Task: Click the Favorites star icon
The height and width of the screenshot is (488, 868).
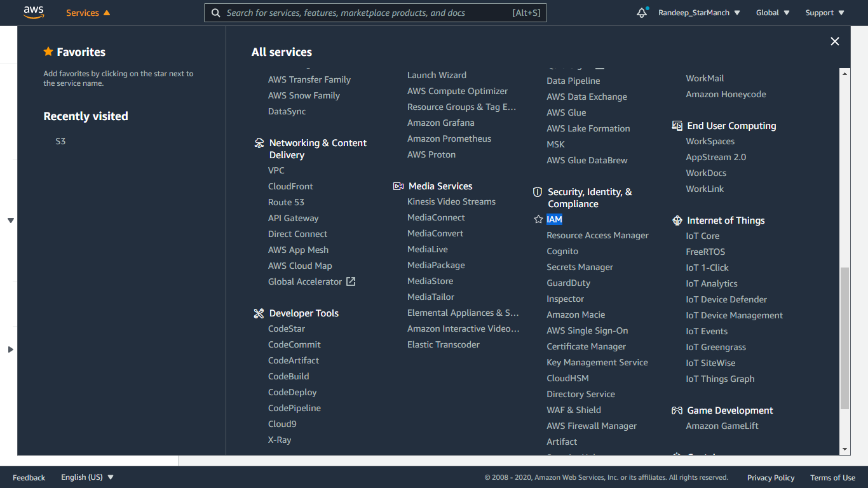Action: pyautogui.click(x=48, y=52)
